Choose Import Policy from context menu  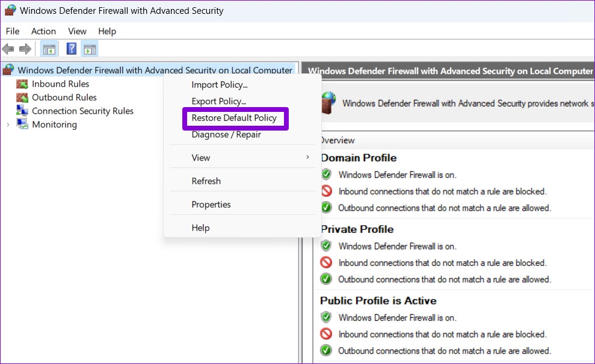220,85
